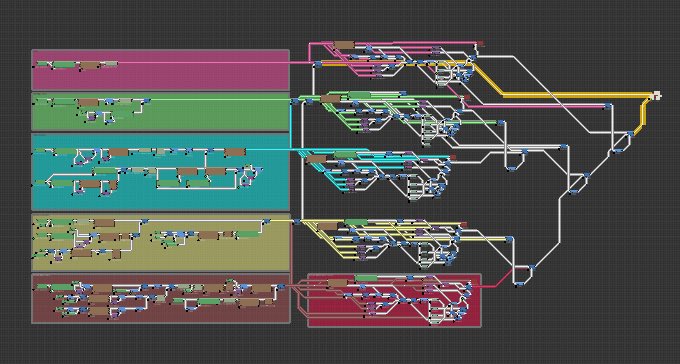Screen dimensions: 680x364
Task: Select the brown node in the yellow-wired cluster
Action: click(x=327, y=226)
